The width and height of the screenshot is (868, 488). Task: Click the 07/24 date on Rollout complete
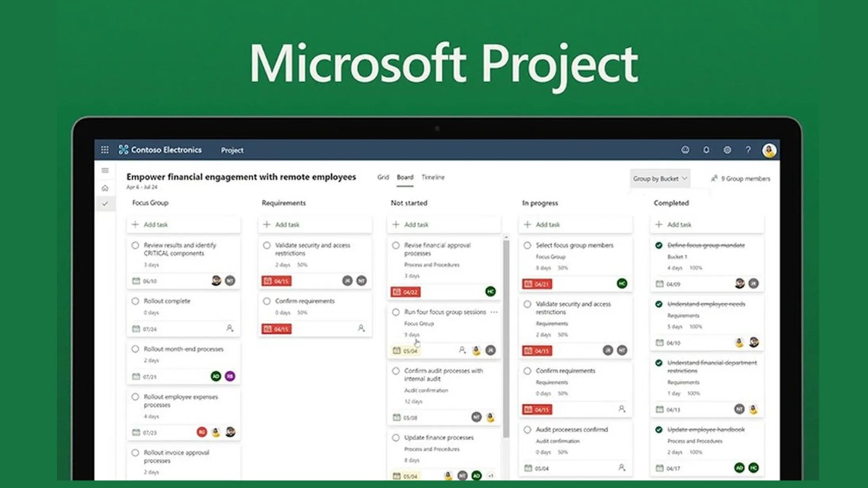145,329
